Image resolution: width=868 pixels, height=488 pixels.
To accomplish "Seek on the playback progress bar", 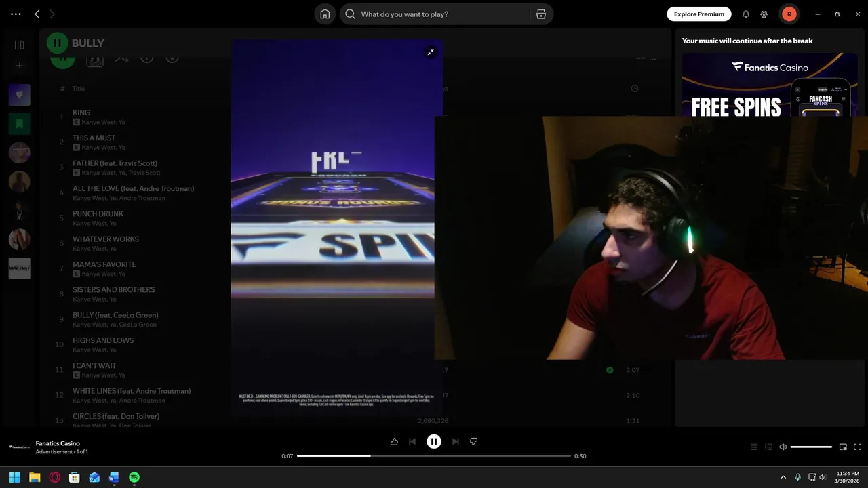I will [434, 456].
